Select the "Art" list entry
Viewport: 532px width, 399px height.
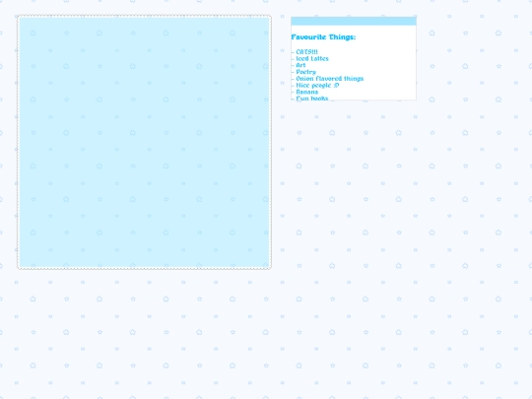(x=300, y=65)
